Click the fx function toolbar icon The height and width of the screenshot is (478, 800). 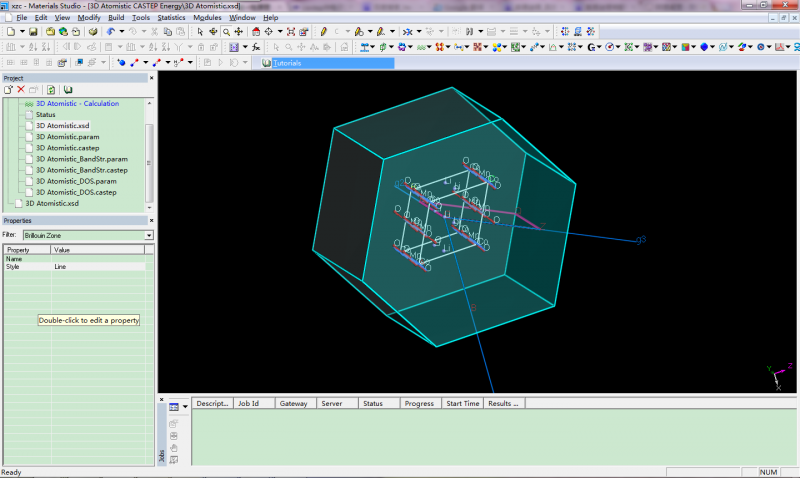tap(257, 47)
